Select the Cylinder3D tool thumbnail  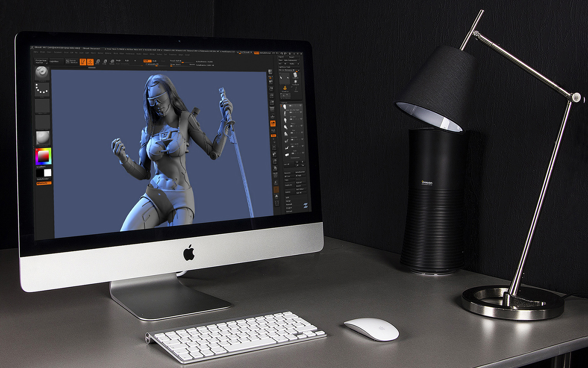point(295,75)
